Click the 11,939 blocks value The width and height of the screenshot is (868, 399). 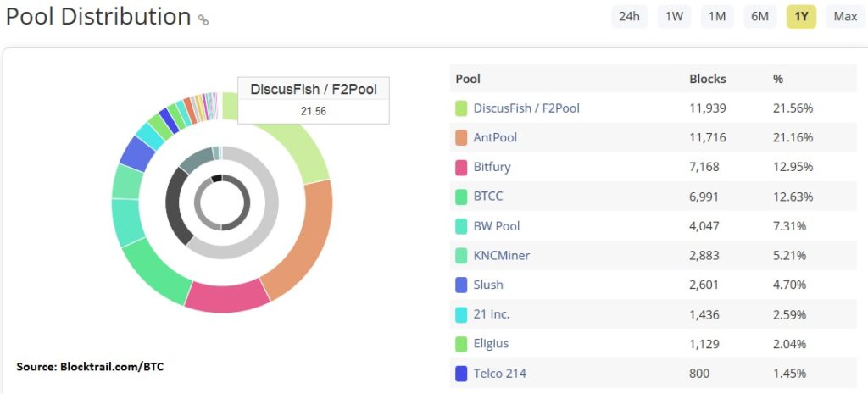tap(708, 108)
